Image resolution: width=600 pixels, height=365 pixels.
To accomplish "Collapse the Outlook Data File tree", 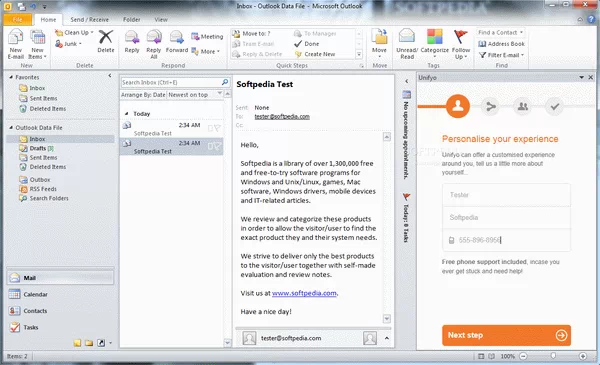I will [x=11, y=127].
